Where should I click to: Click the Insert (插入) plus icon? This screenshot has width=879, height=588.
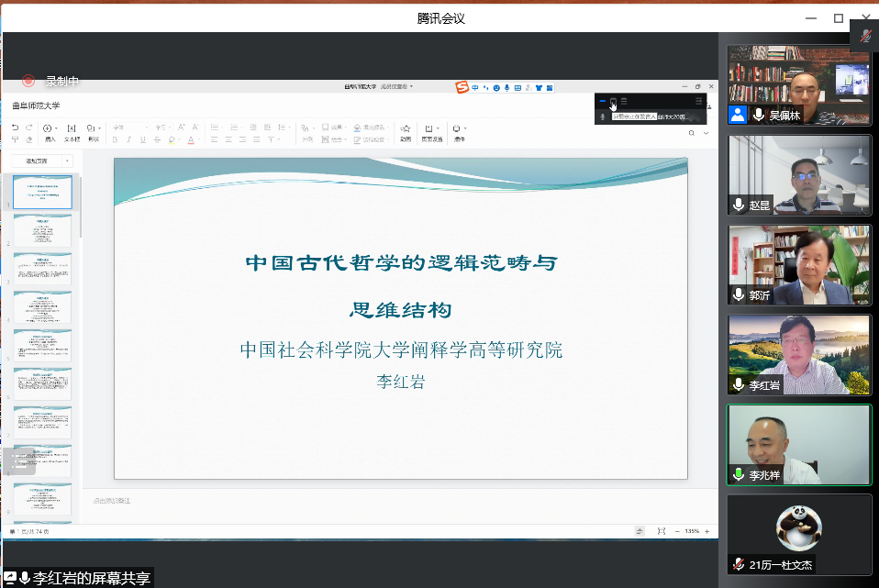(48, 128)
